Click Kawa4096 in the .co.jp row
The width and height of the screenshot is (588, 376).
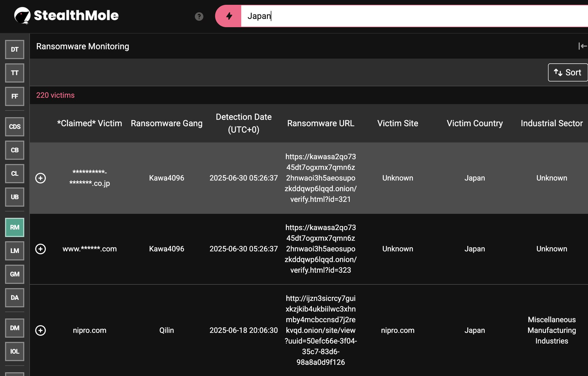coord(167,178)
